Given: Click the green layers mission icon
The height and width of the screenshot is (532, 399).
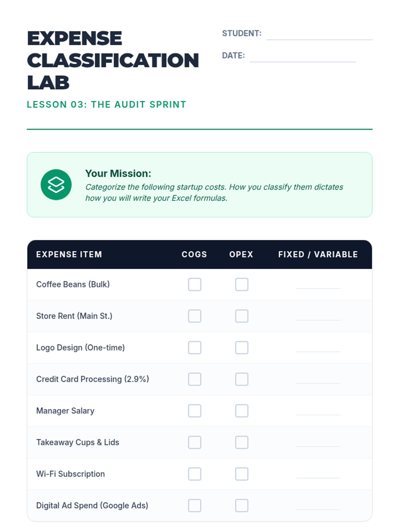Looking at the screenshot, I should pos(56,185).
